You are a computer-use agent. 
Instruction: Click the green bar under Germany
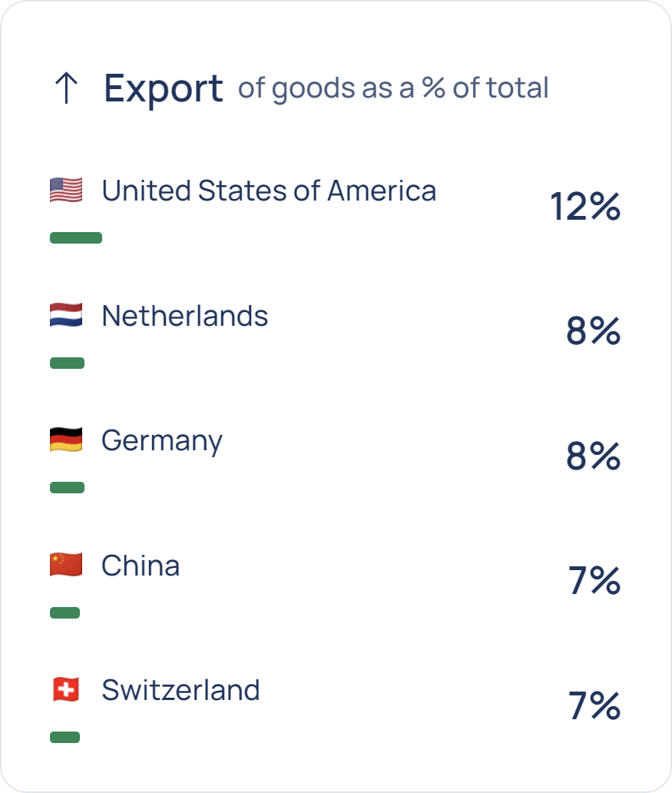68,487
